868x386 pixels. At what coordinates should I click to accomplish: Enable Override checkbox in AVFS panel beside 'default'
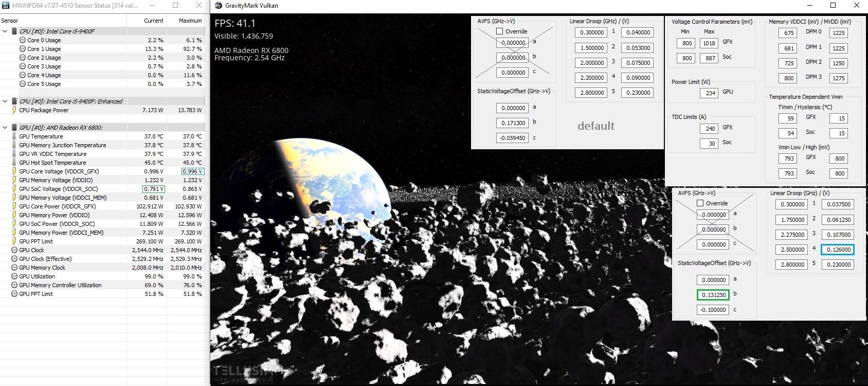click(x=499, y=31)
